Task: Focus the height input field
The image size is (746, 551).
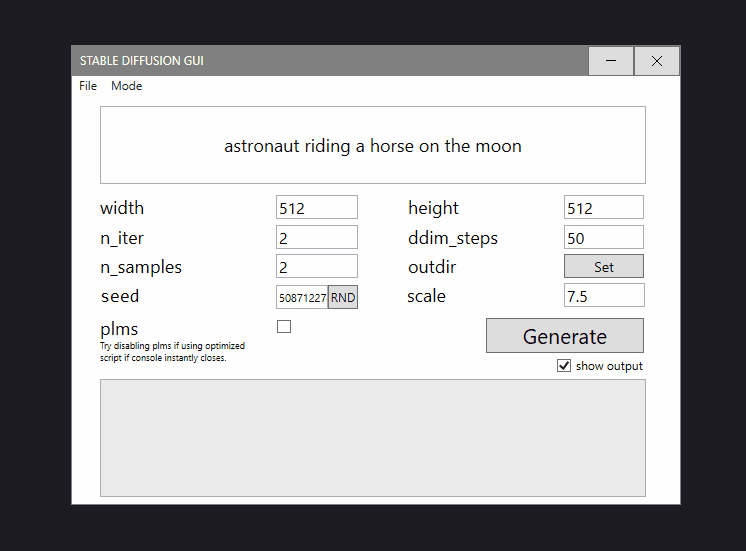Action: click(x=604, y=207)
